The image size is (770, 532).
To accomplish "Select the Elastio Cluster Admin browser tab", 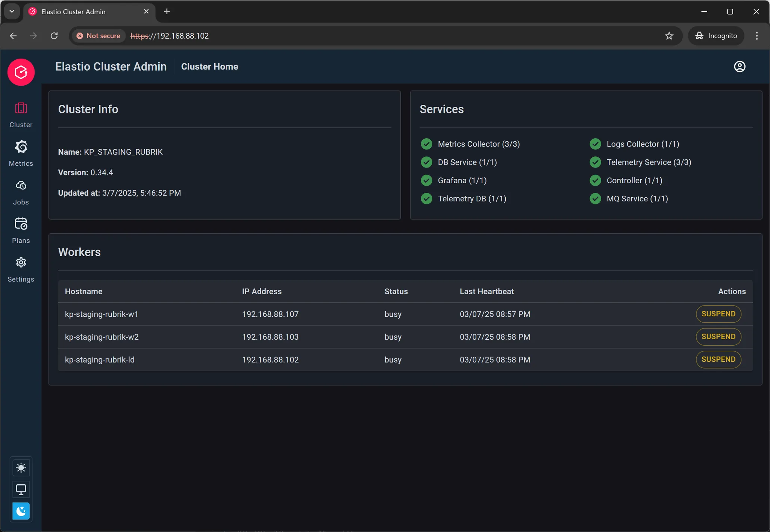I will point(89,12).
